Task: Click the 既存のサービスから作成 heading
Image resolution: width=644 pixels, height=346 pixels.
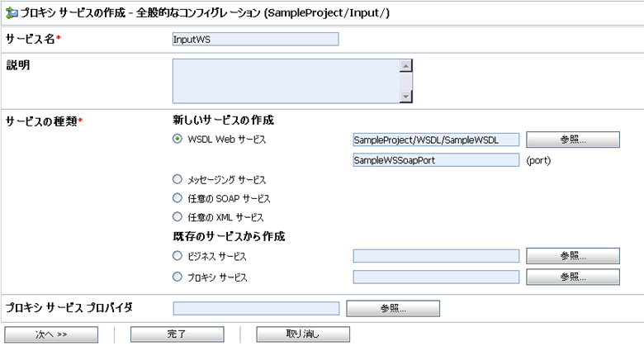Action: pos(229,236)
